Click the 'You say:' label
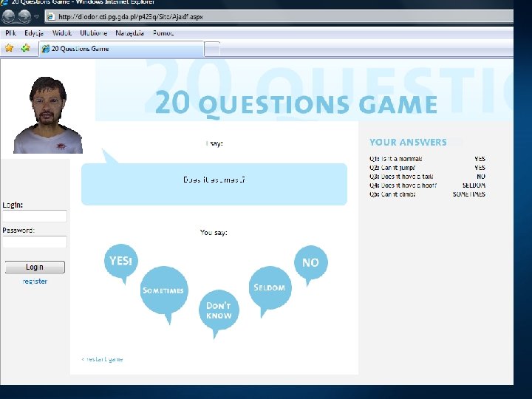The height and width of the screenshot is (399, 532). 214,233
